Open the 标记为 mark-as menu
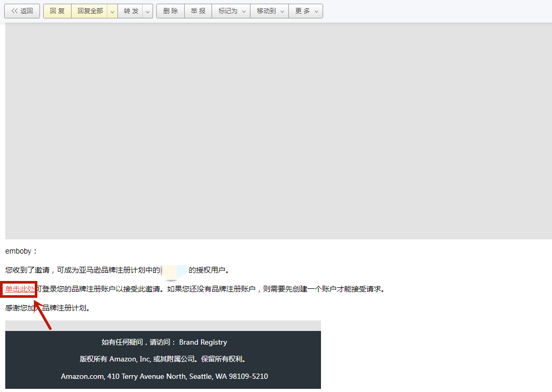The image size is (552, 392). click(226, 11)
